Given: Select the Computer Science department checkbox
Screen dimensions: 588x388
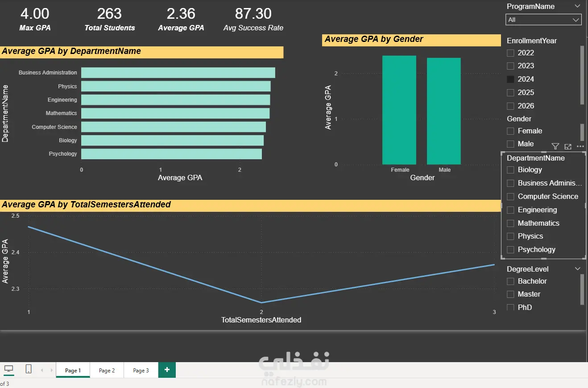Looking at the screenshot, I should (510, 197).
